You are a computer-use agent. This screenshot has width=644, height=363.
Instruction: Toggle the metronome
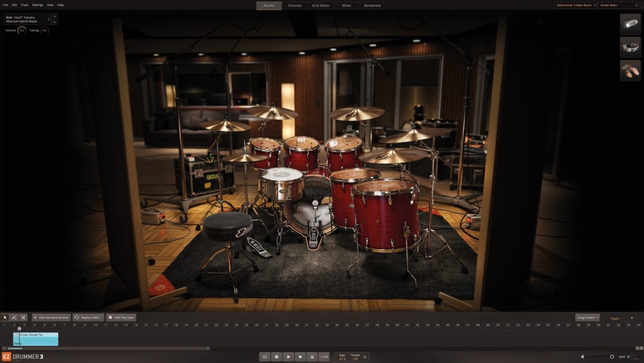click(x=312, y=357)
